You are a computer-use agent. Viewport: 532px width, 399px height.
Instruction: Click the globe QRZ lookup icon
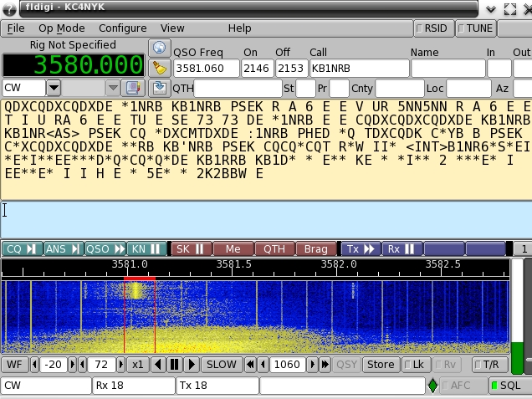pos(159,48)
